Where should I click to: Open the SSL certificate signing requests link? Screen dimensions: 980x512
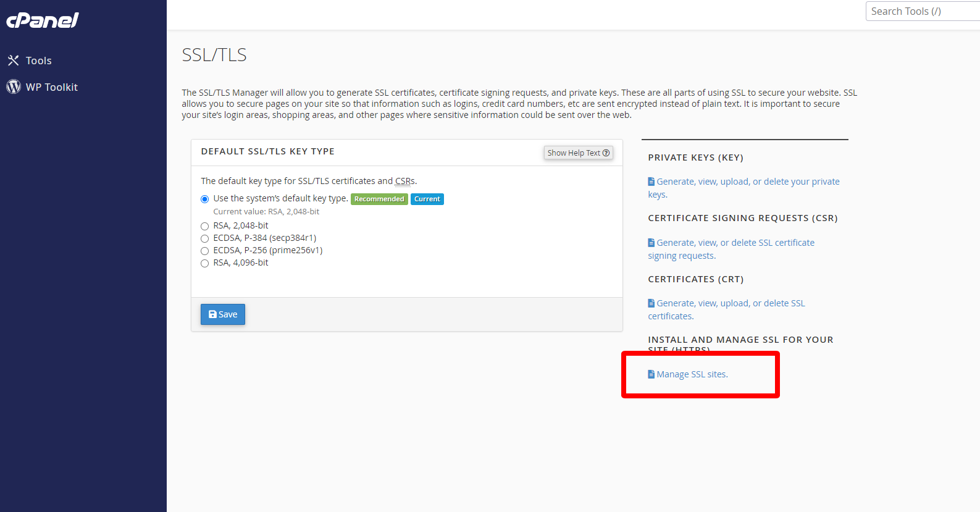(735, 243)
